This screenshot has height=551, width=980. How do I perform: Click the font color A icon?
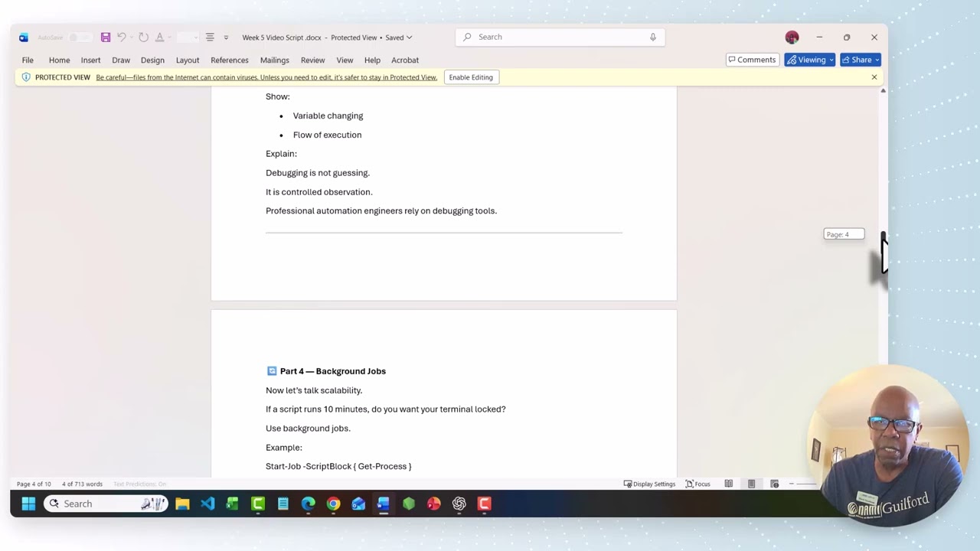pyautogui.click(x=159, y=37)
